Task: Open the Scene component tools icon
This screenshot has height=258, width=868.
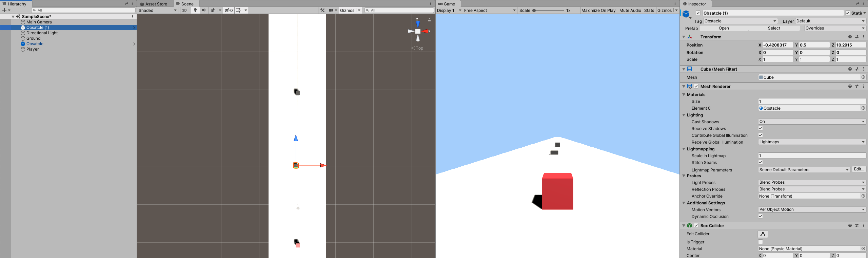Action: point(322,10)
